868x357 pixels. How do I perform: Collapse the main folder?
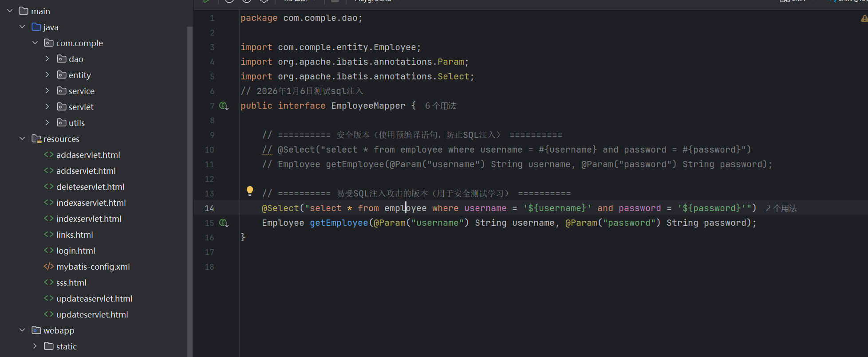10,11
